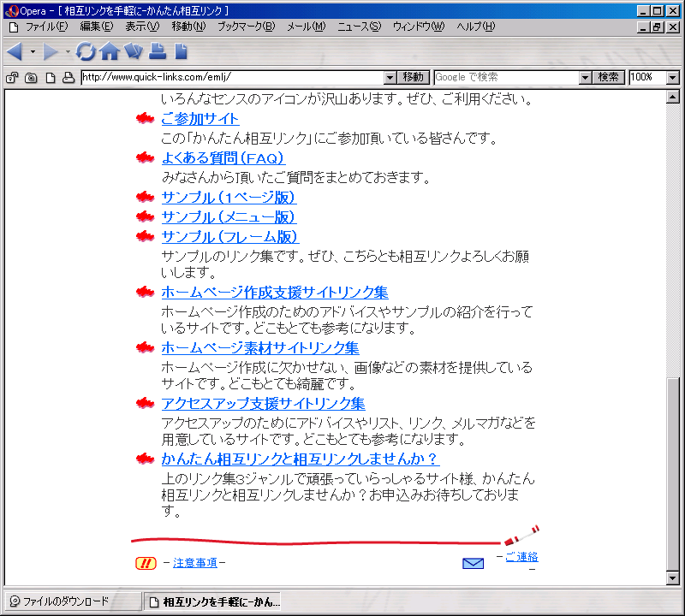Click inside the URL address field
The image size is (685, 616).
click(x=233, y=78)
